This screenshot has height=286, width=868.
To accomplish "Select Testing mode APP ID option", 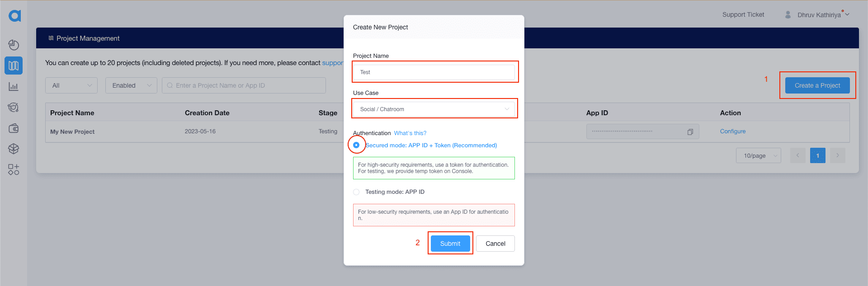I will [x=356, y=192].
